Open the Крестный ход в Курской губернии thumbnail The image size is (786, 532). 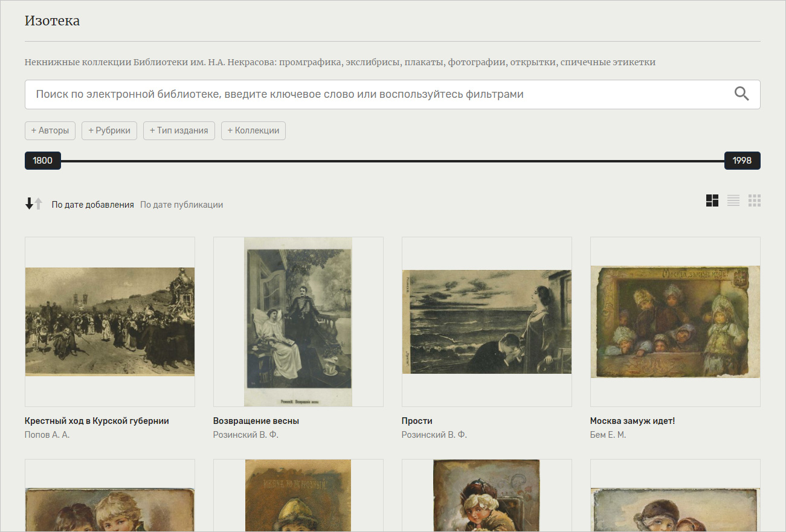[110, 321]
